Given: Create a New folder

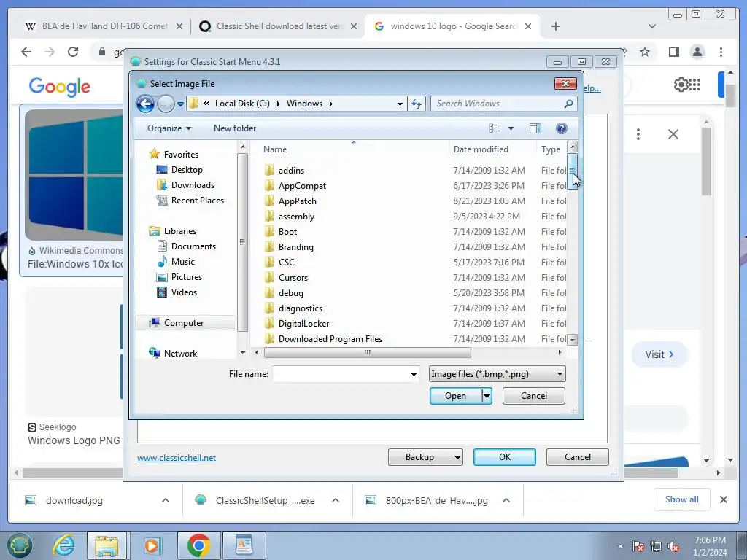Looking at the screenshot, I should point(235,128).
